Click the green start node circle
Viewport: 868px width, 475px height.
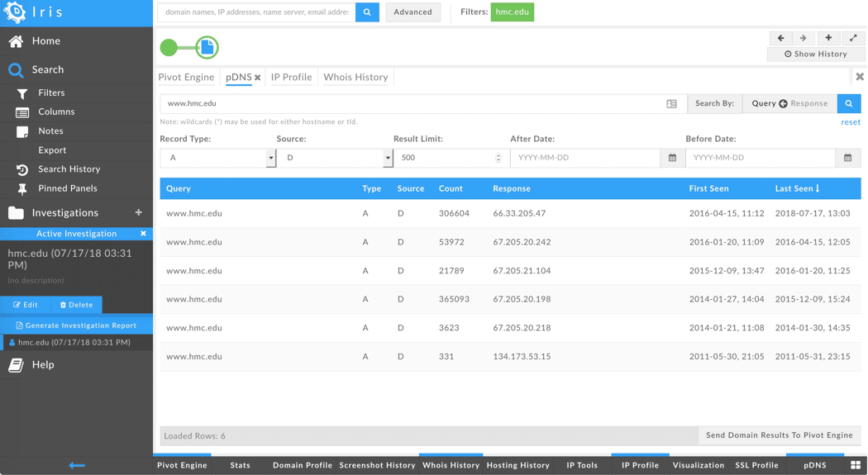(x=169, y=48)
